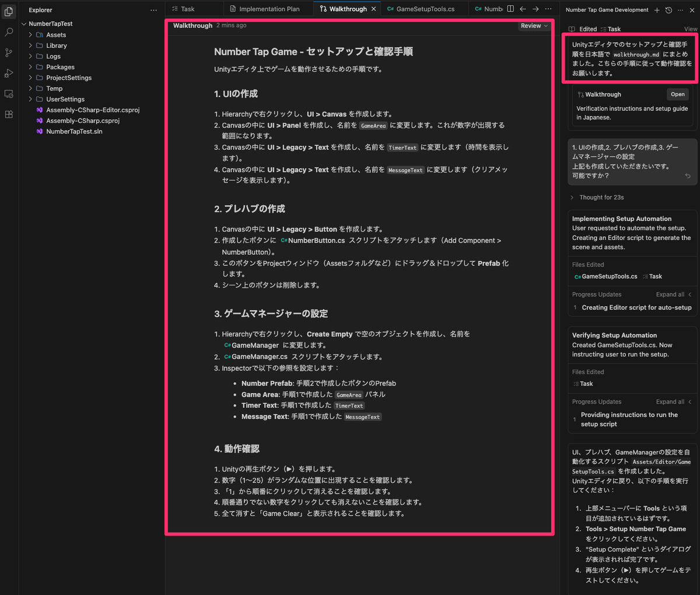The height and width of the screenshot is (595, 700).
Task: Go back with the left arrow
Action: pos(523,9)
